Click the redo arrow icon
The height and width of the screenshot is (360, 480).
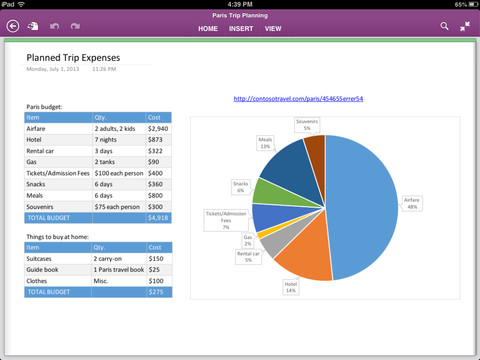(x=75, y=26)
